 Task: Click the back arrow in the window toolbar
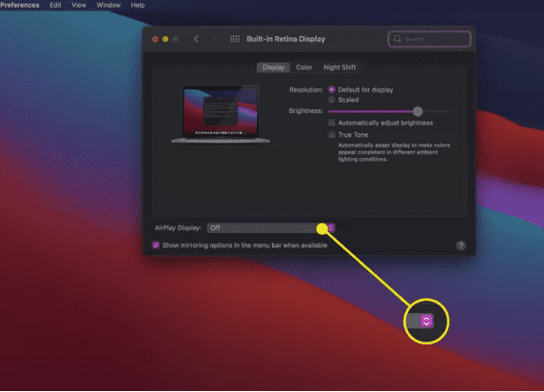pos(196,39)
